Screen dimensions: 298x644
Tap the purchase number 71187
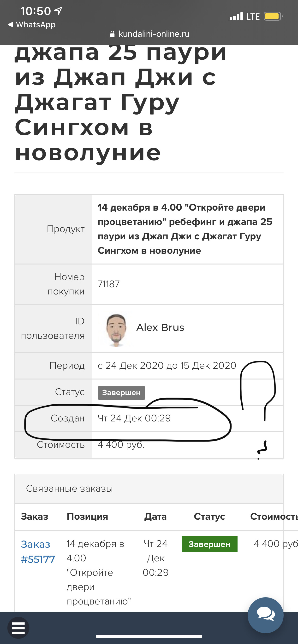coord(109,284)
